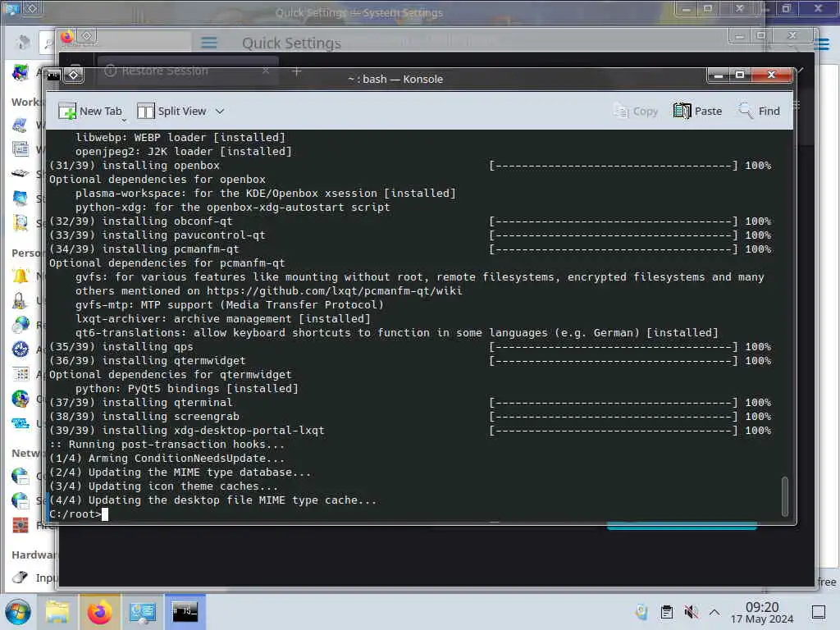Open the clipboard tray icon
840x630 pixels.
click(666, 612)
